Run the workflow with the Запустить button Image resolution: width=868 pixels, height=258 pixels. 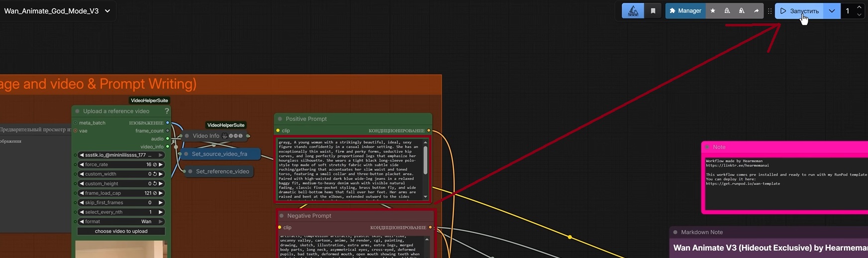tap(799, 11)
